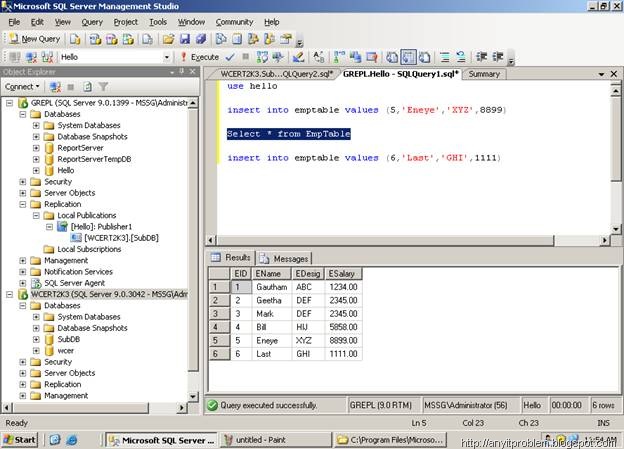Toggle the Object Explorer filter icon
624x449 pixels.
(x=103, y=86)
